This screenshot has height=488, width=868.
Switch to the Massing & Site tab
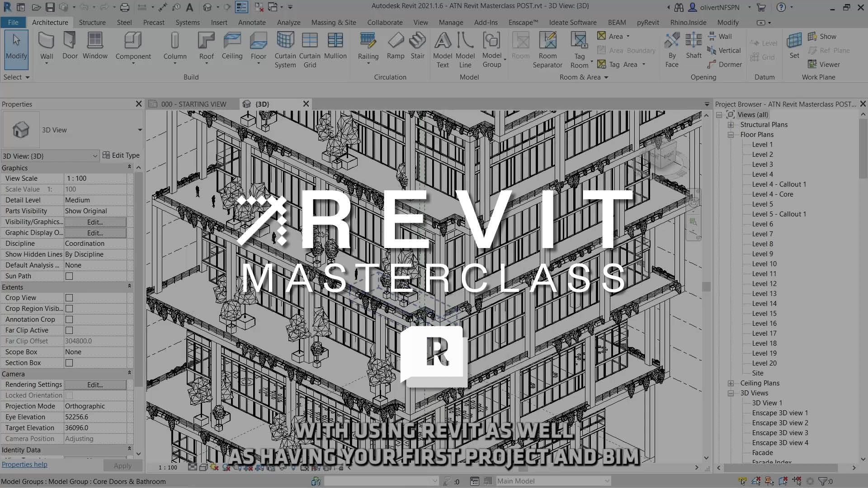[x=334, y=22]
